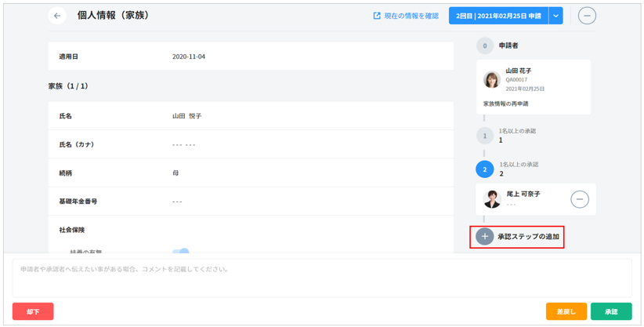Remove approver 尾上 可奈子 with minus icon
Image resolution: width=644 pixels, height=327 pixels.
(x=579, y=199)
